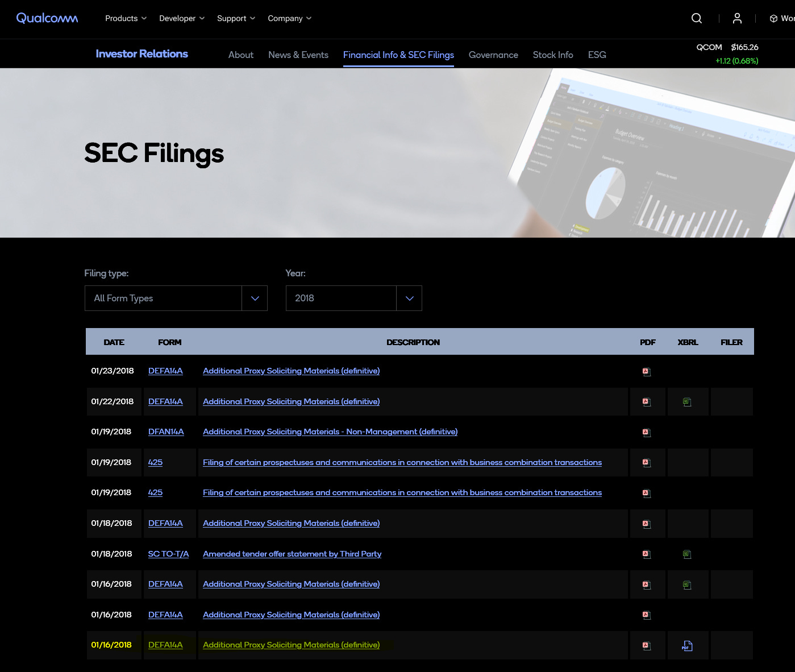Open the Stock Info tab
Viewport: 795px width, 672px height.
553,55
